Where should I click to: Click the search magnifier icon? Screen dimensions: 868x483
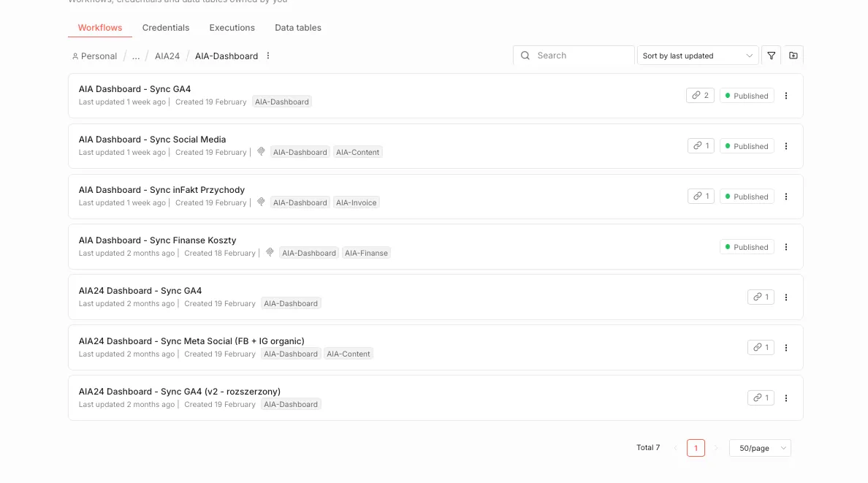pos(525,56)
